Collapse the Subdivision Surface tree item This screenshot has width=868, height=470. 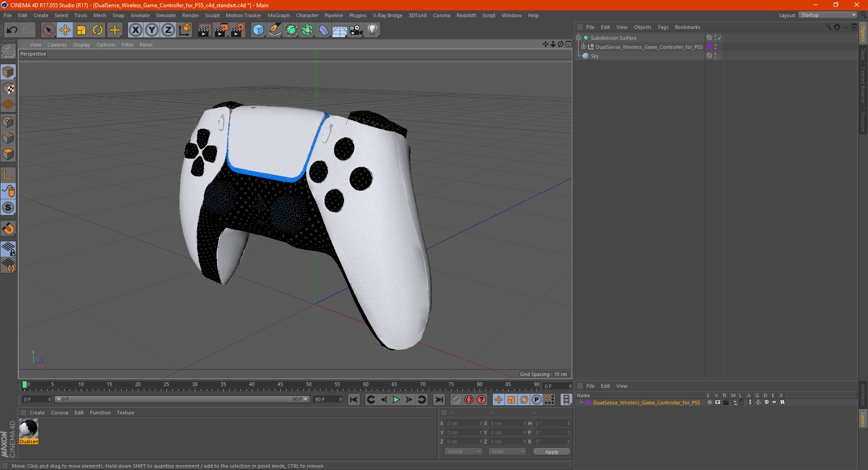point(579,38)
